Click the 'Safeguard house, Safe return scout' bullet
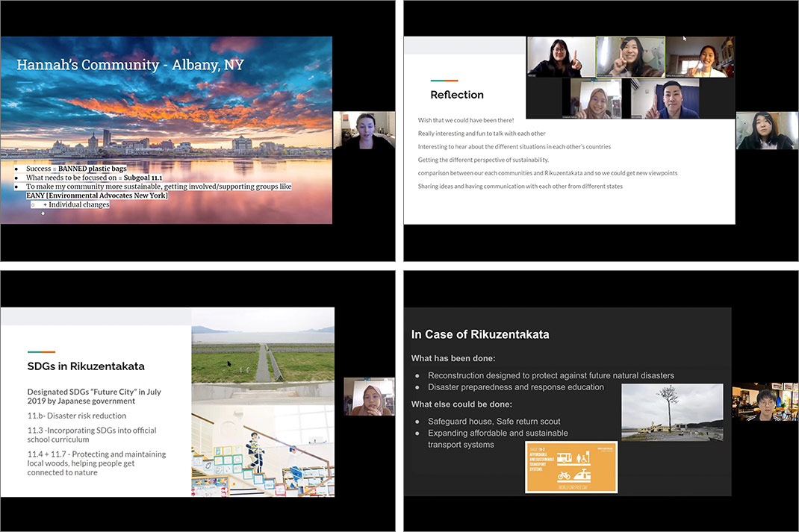The width and height of the screenshot is (799, 532). point(494,422)
